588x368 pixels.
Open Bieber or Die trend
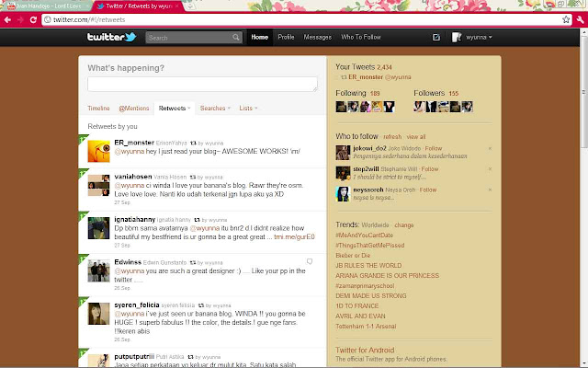[353, 256]
